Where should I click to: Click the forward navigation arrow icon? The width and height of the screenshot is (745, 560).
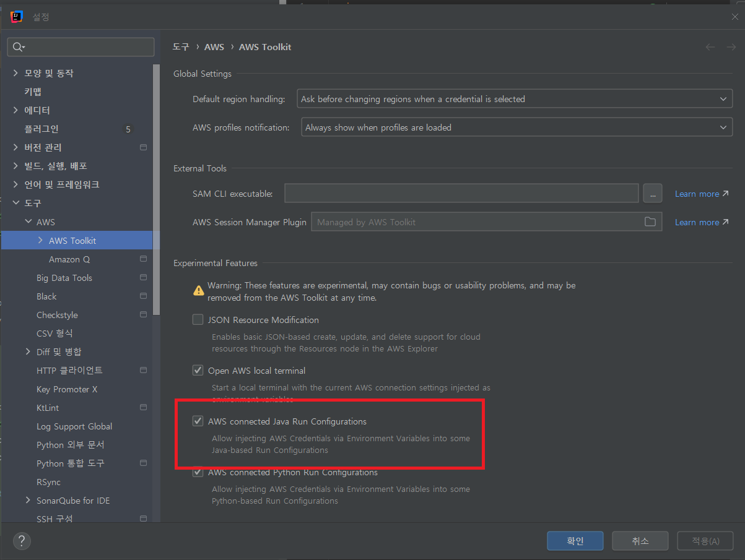(x=731, y=47)
